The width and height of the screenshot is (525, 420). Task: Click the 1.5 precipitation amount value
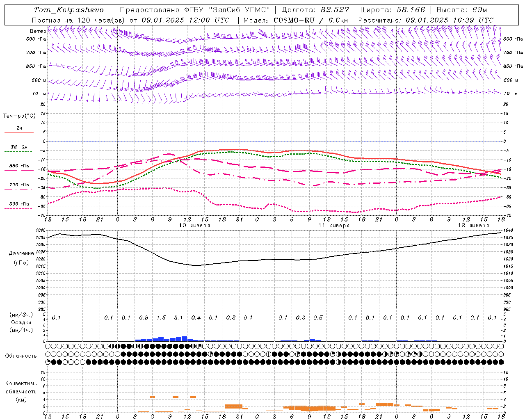(161, 318)
